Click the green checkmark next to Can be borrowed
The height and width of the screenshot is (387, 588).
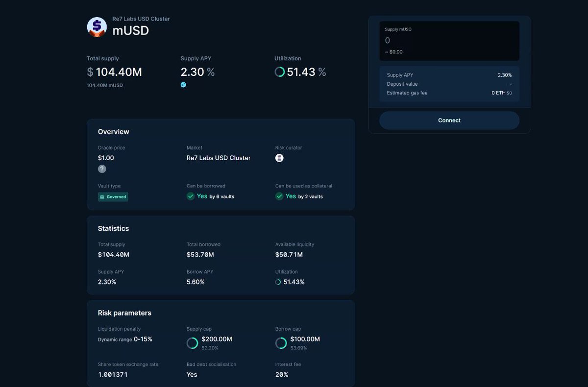pyautogui.click(x=191, y=196)
